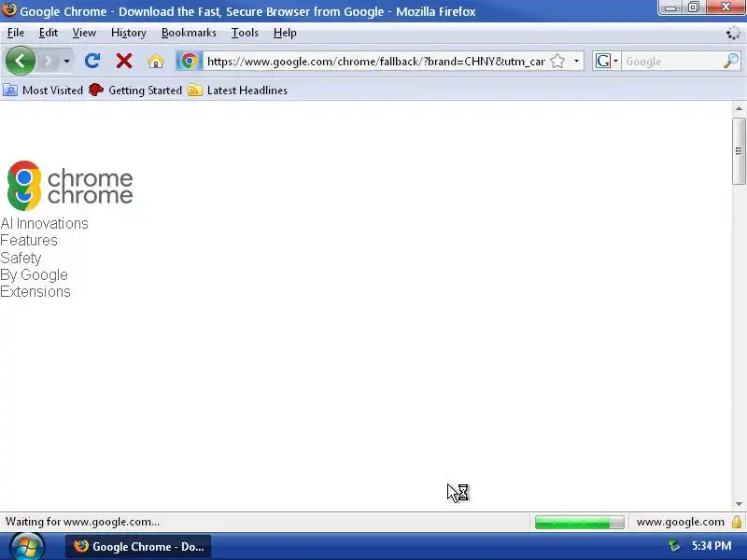Viewport: 747px width, 560px height.
Task: Open the File menu
Action: 16,33
